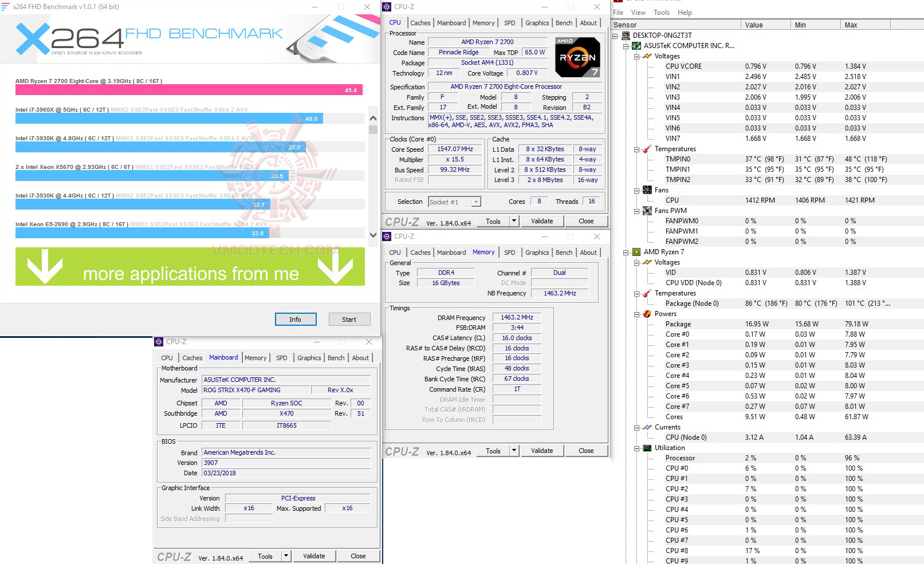Click the Currents icon in the sensor tree
The width and height of the screenshot is (924, 564).
click(647, 427)
